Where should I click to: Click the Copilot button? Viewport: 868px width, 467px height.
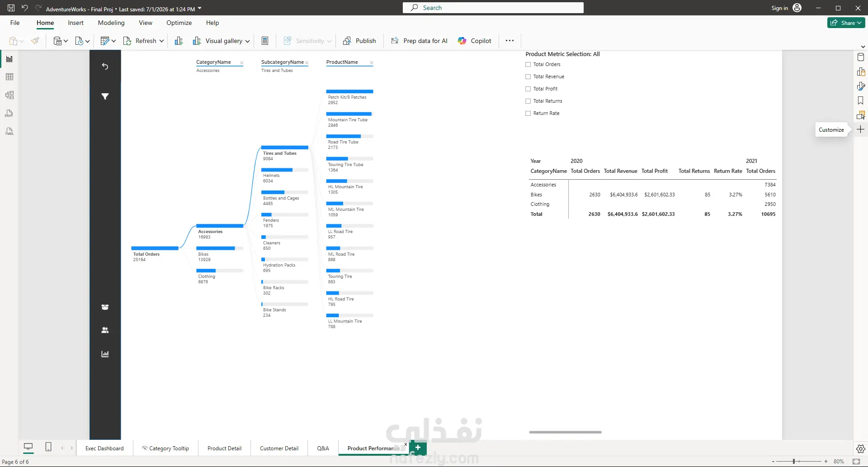tap(474, 41)
